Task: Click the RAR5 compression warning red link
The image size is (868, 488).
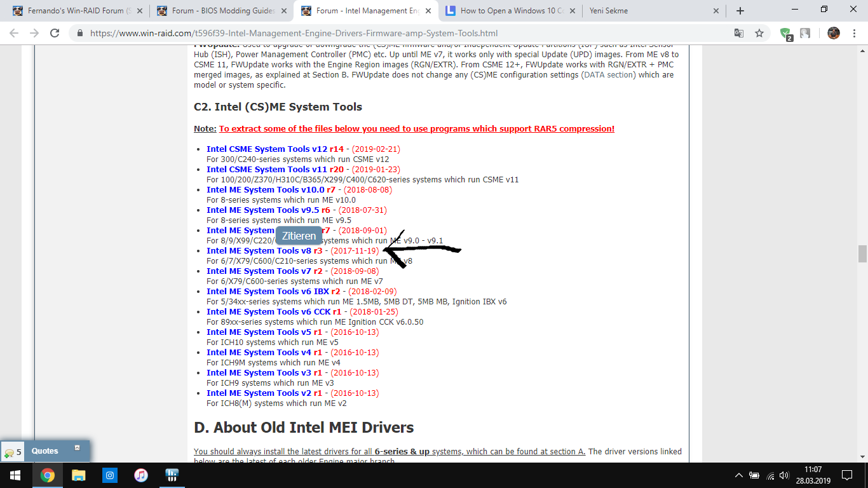Action: (417, 129)
